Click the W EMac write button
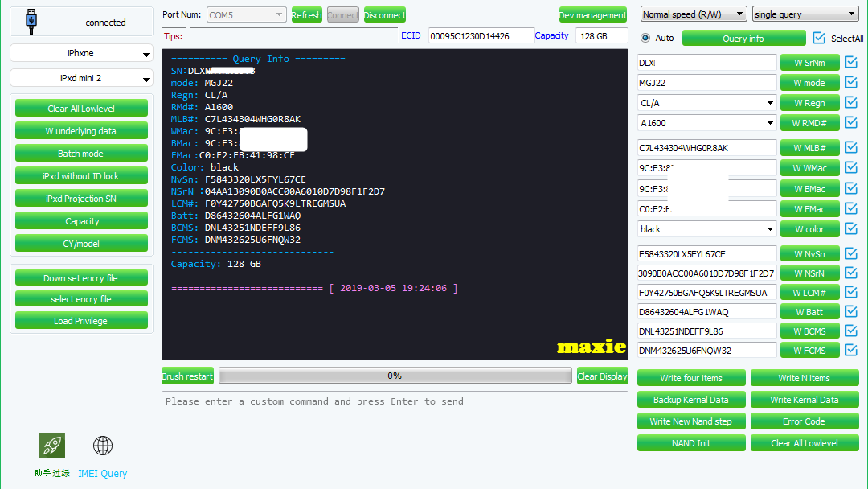868x489 pixels. click(x=809, y=209)
